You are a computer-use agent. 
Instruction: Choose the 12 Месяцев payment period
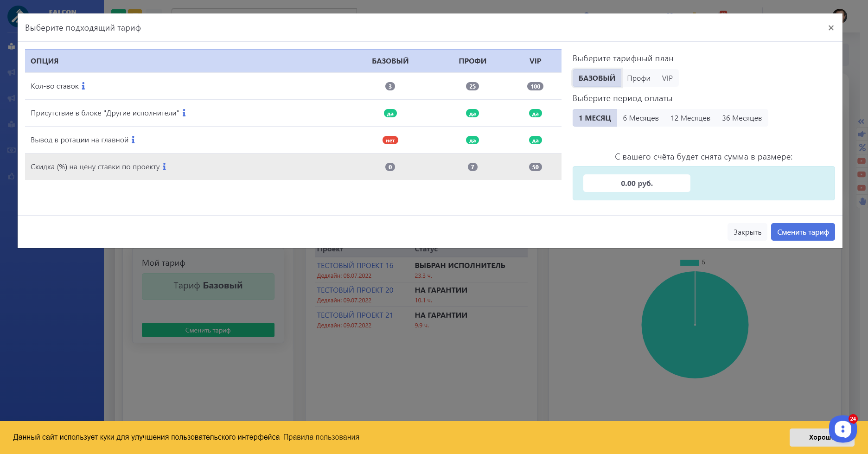pyautogui.click(x=690, y=118)
